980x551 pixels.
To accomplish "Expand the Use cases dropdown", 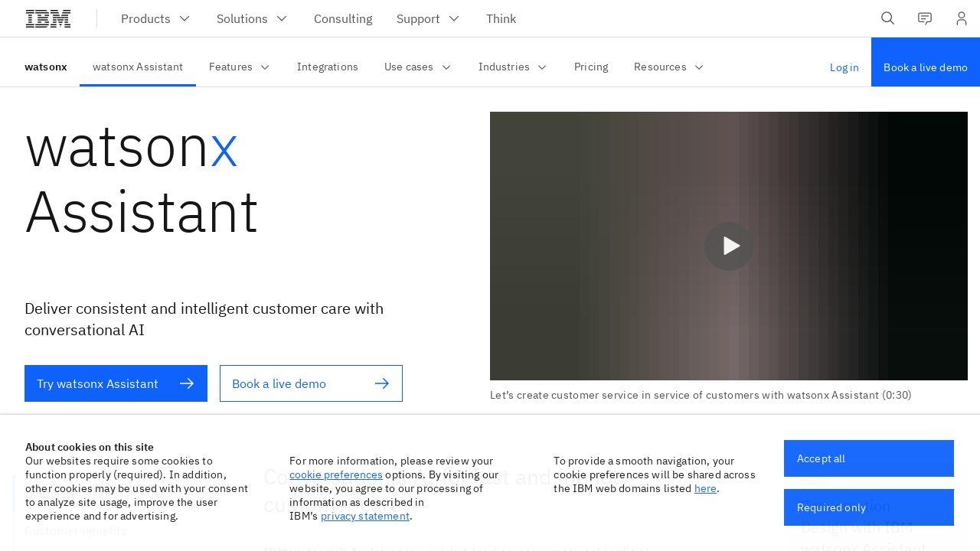I will click(x=418, y=67).
